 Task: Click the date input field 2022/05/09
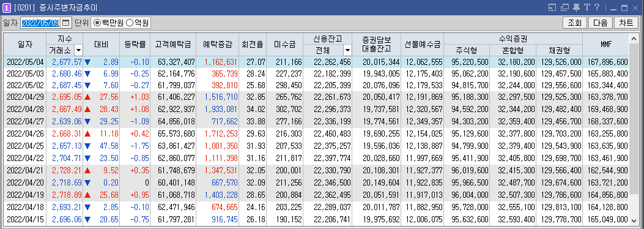click(40, 23)
